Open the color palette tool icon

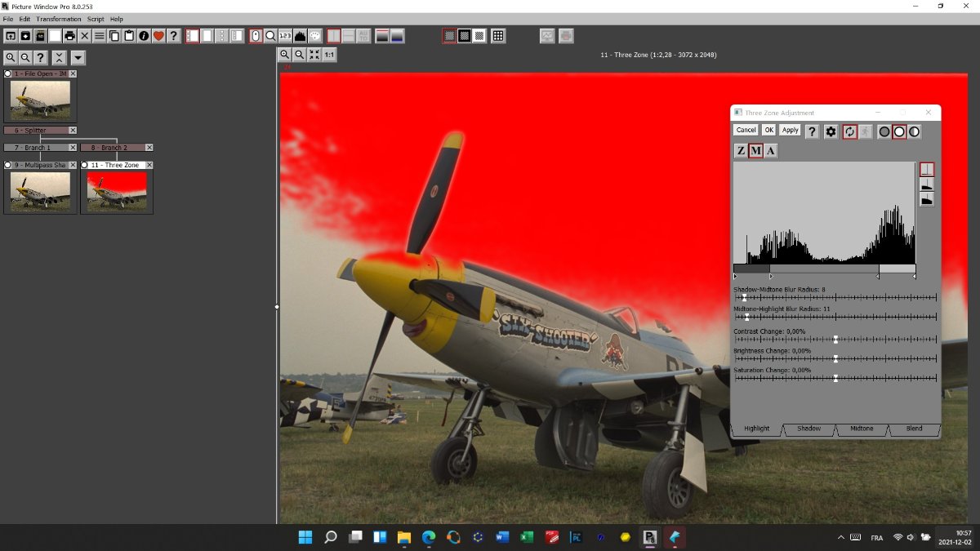tap(314, 36)
